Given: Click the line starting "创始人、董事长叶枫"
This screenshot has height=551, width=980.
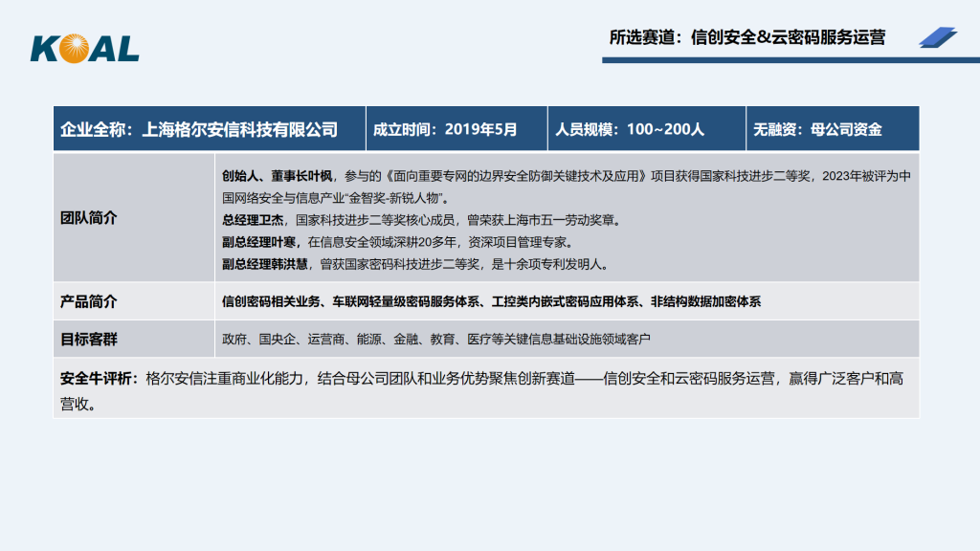Looking at the screenshot, I should (x=567, y=187).
